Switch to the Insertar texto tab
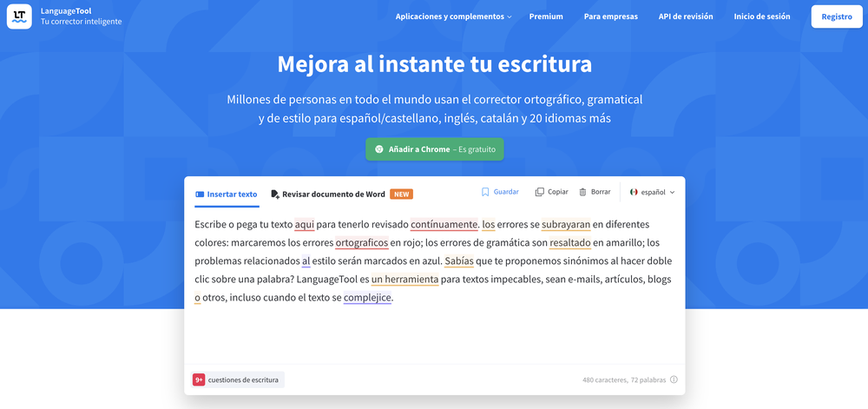The image size is (868, 409). (227, 195)
